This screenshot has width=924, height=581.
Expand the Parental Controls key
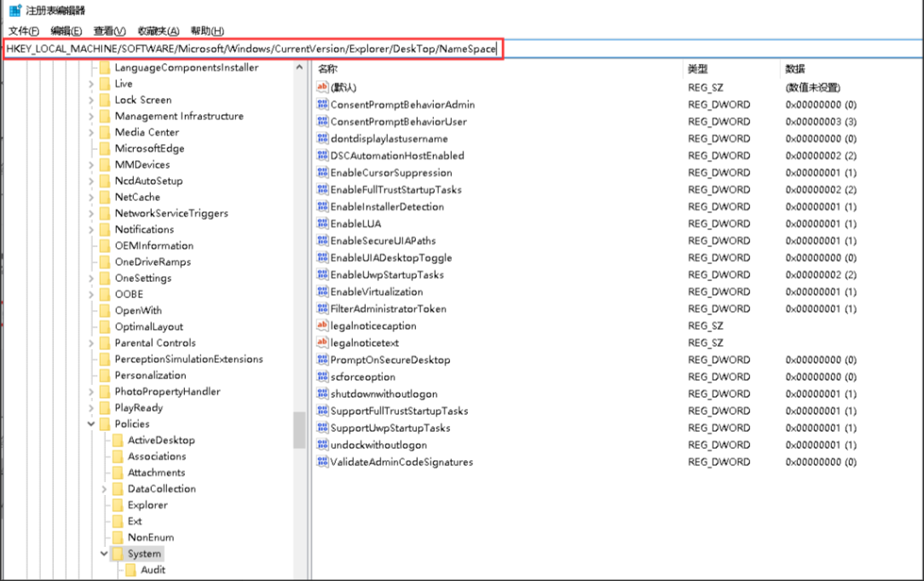point(91,343)
